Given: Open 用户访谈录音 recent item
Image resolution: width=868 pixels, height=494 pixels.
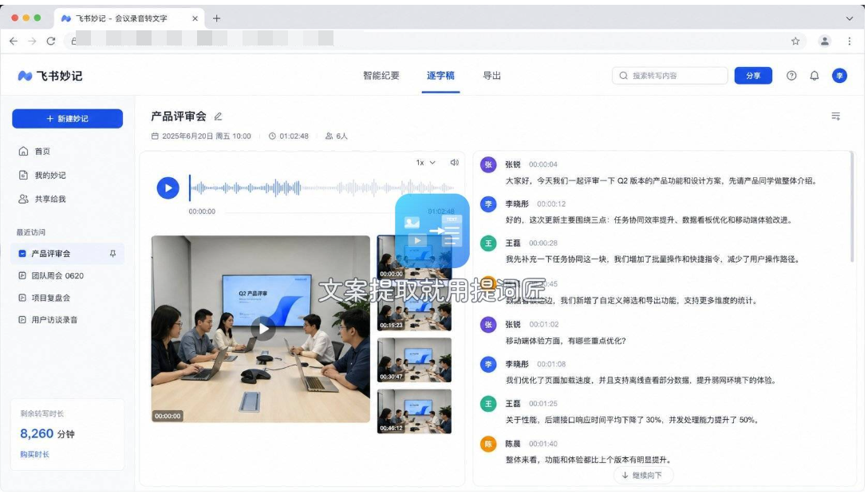Looking at the screenshot, I should [48, 319].
